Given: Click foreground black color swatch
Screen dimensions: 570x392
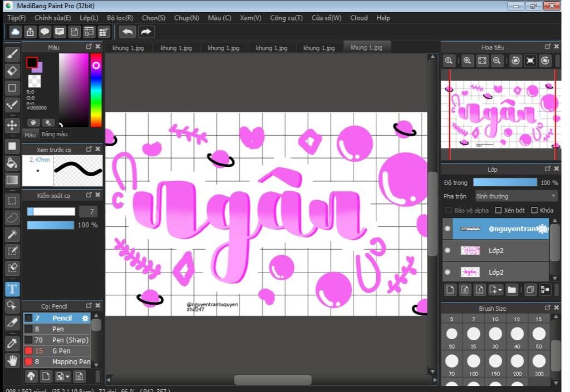Looking at the screenshot, I should coord(32,62).
